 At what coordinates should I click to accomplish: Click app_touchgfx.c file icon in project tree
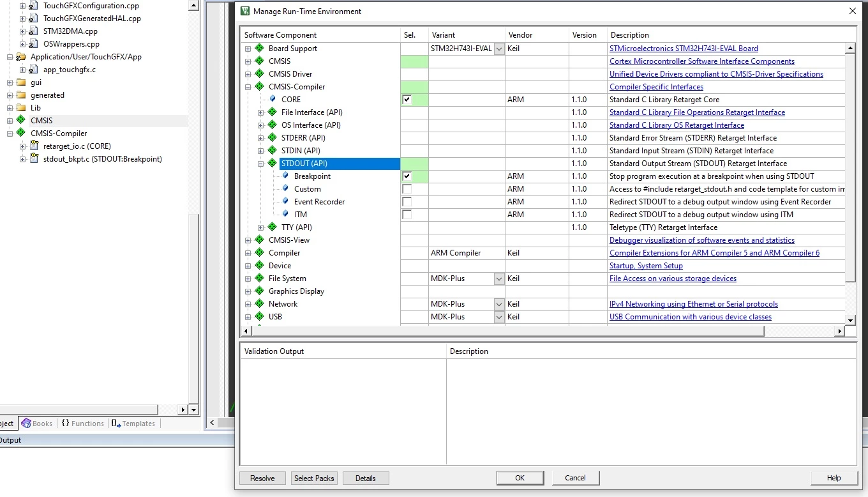click(x=34, y=70)
